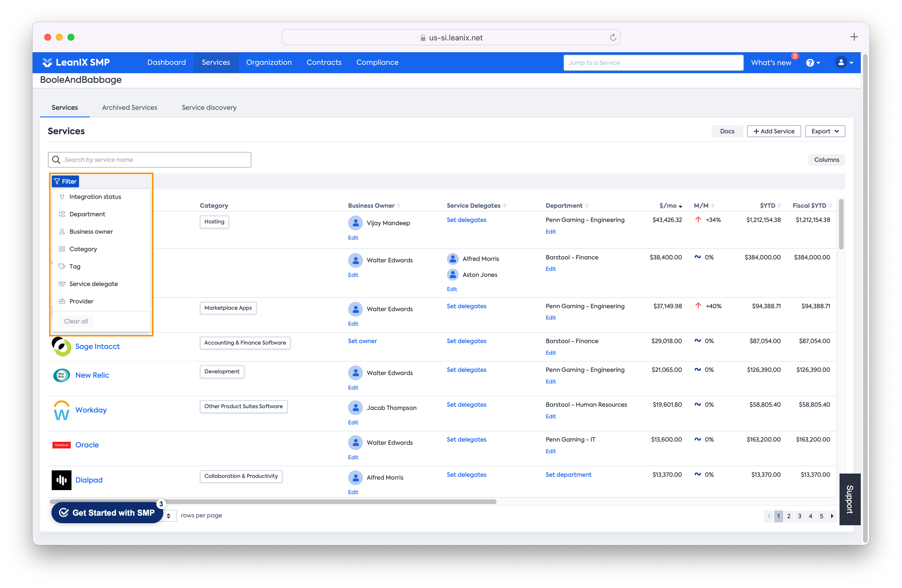Open the Export dropdown

click(825, 132)
